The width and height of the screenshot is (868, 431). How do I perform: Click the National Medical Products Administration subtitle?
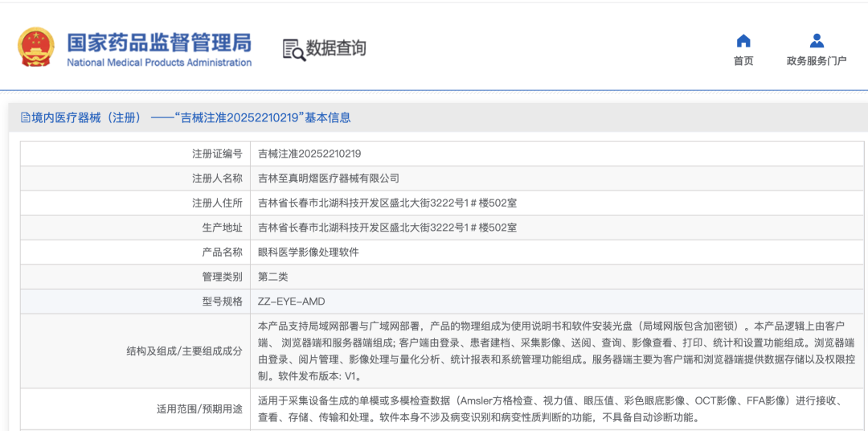[x=158, y=63]
